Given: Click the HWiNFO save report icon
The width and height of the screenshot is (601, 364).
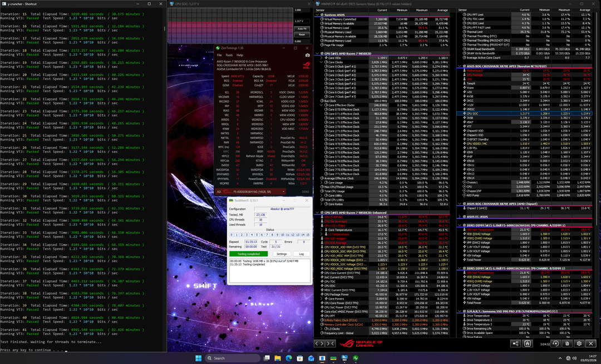Looking at the screenshot, I should 567,343.
